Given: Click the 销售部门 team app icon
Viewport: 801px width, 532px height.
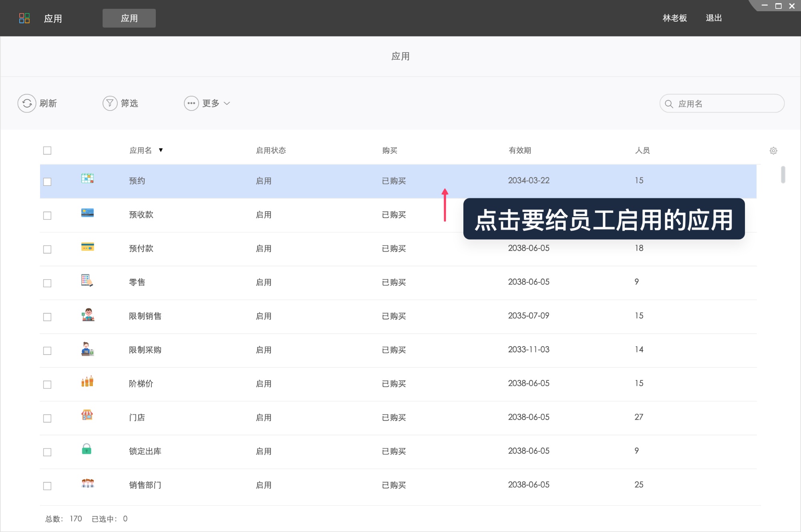Looking at the screenshot, I should click(88, 484).
